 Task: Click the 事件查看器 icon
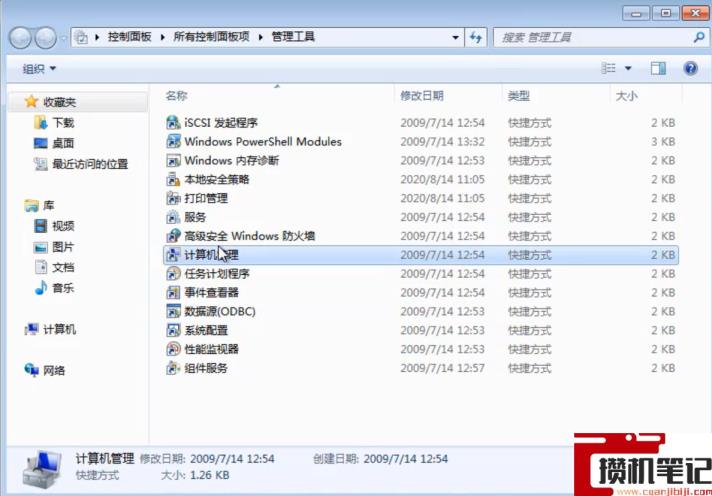[x=173, y=293]
